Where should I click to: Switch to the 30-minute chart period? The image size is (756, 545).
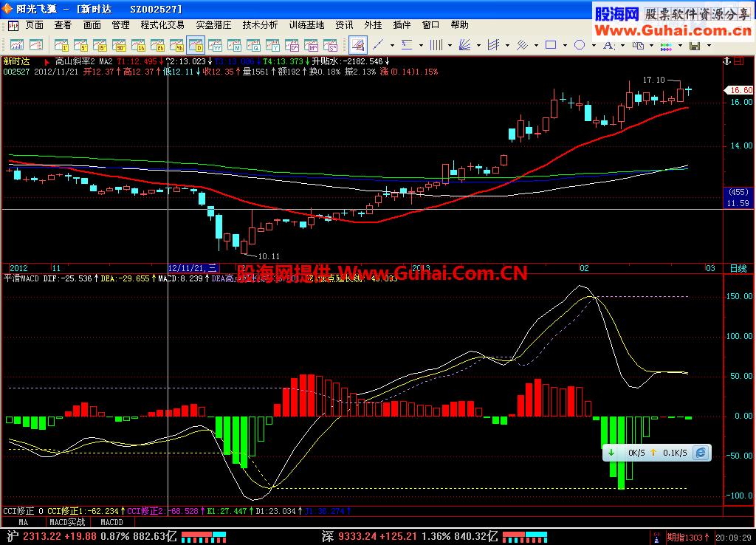point(119,46)
